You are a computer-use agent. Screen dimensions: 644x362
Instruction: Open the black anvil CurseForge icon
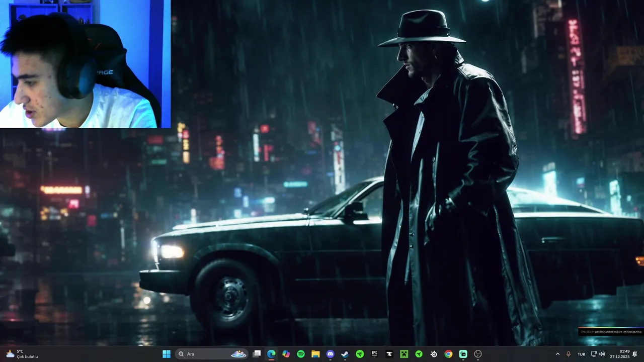[389, 354]
